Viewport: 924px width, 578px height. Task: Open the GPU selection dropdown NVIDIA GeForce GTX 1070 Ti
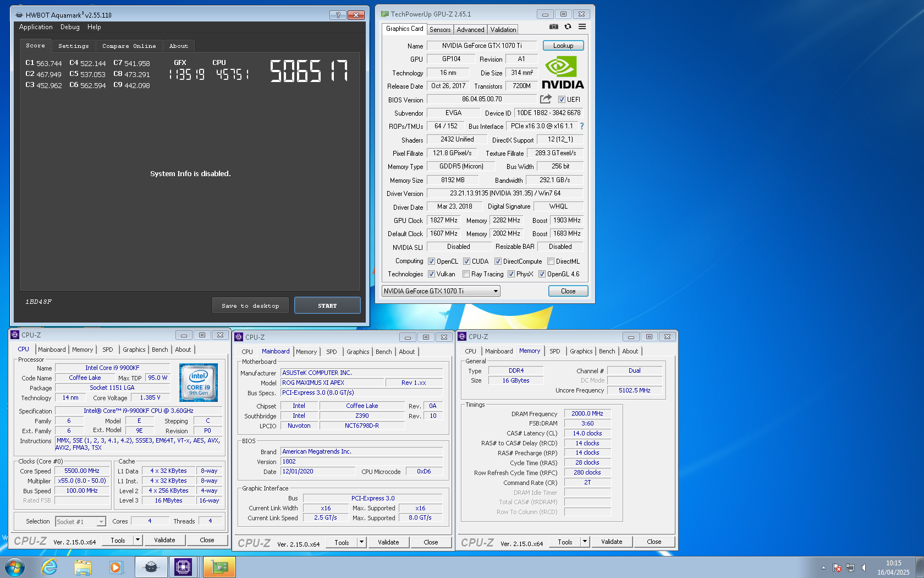(x=441, y=291)
